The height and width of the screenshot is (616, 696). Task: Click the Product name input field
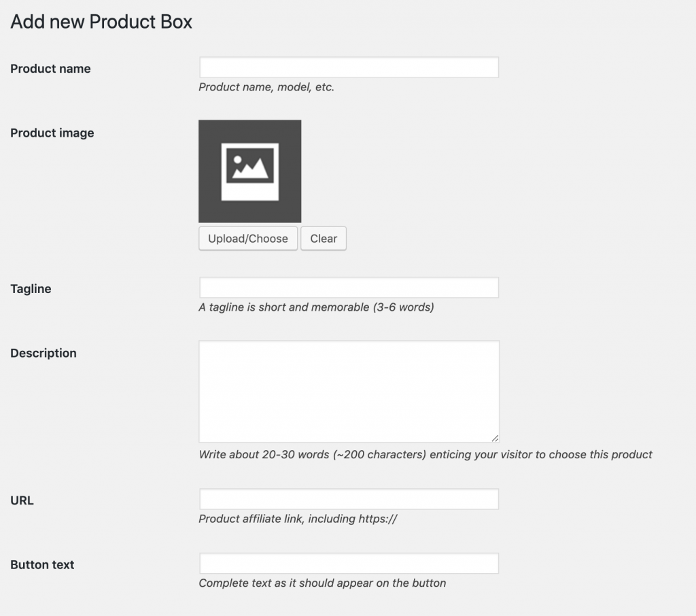pos(349,67)
